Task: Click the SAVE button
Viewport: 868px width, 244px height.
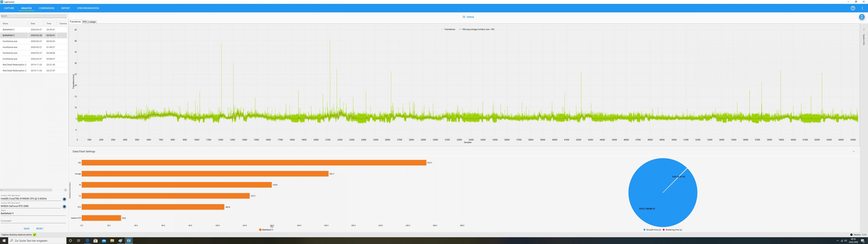Action: [x=26, y=228]
